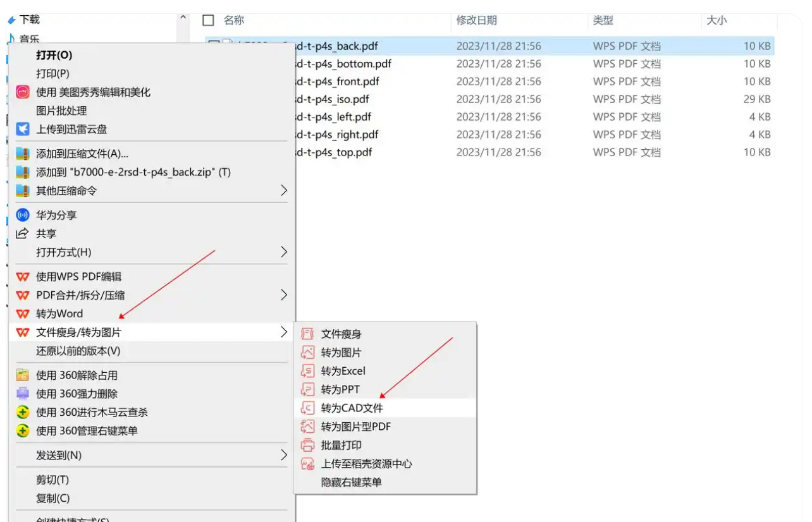Click the 批量打印 printer icon
Image resolution: width=812 pixels, height=522 pixels.
point(308,445)
